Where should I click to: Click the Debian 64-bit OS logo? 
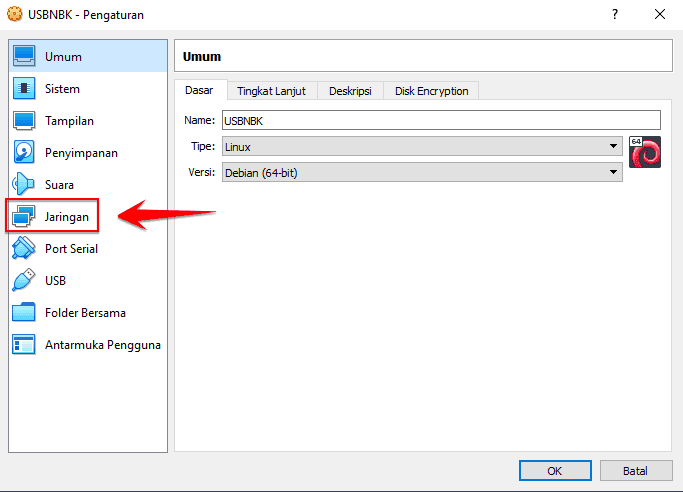[x=645, y=152]
